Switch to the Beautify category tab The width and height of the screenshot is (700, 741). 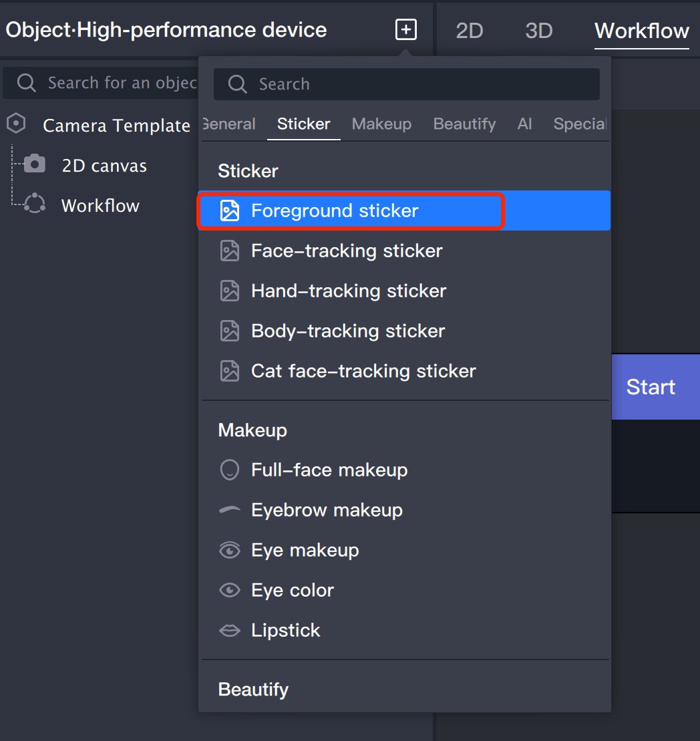click(464, 124)
